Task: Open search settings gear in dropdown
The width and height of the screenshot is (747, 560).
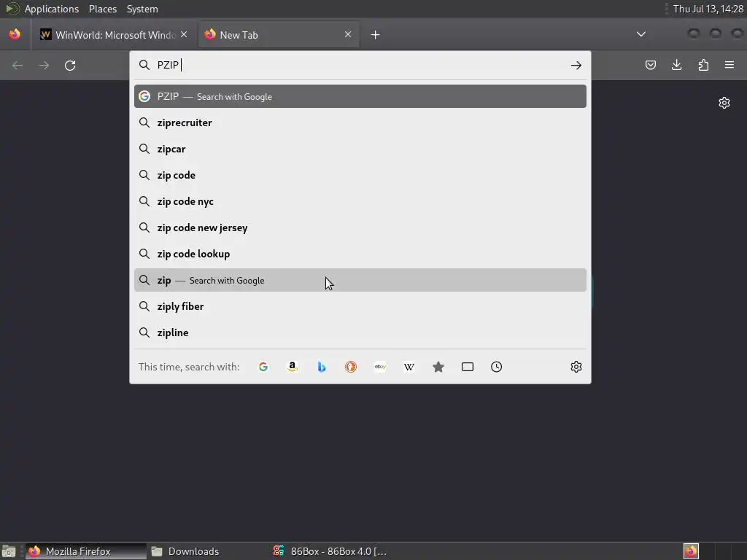Action: tap(576, 367)
